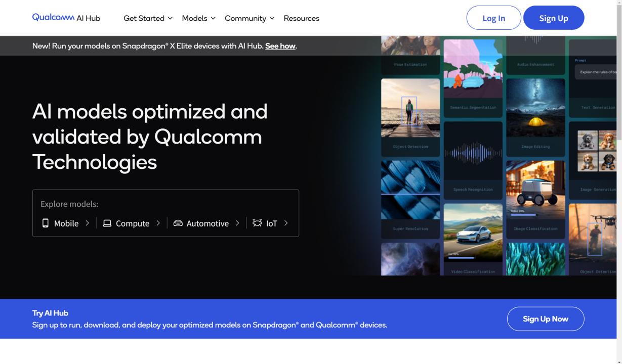Follow the See how link

[x=280, y=46]
